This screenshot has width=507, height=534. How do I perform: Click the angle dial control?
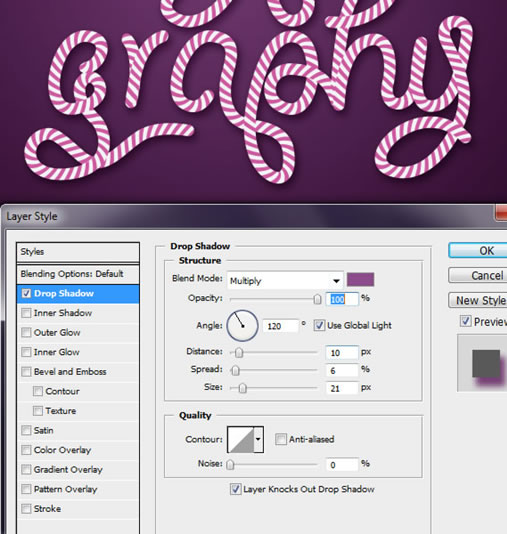[x=242, y=326]
